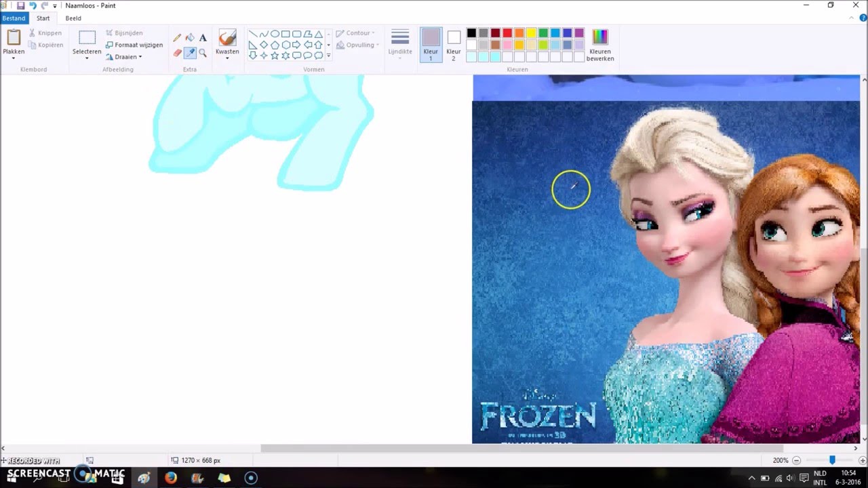Click the Save icon in title bar
The width and height of the screenshot is (868, 488).
pos(20,5)
